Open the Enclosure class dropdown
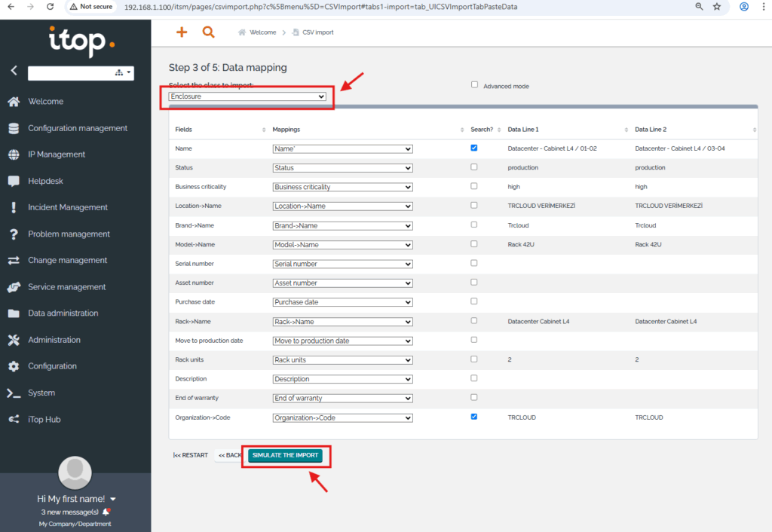This screenshot has height=532, width=772. pyautogui.click(x=247, y=96)
